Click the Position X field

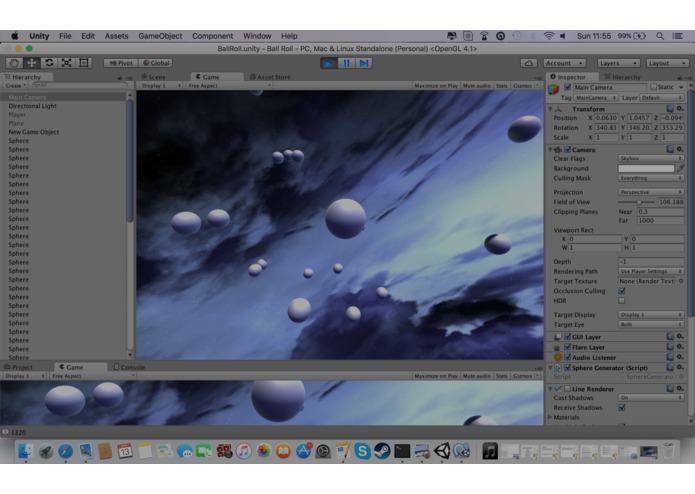605,118
